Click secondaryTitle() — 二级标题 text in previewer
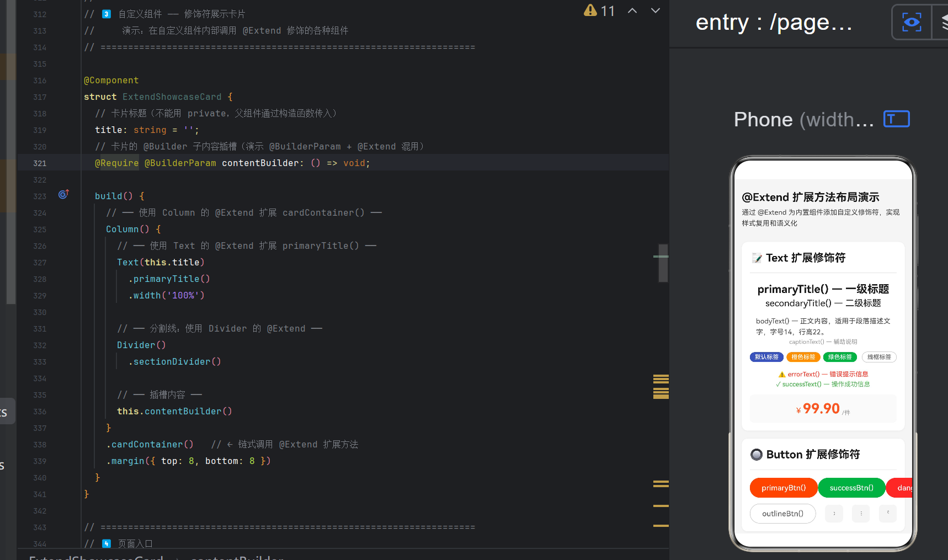The height and width of the screenshot is (560, 948). (x=823, y=303)
